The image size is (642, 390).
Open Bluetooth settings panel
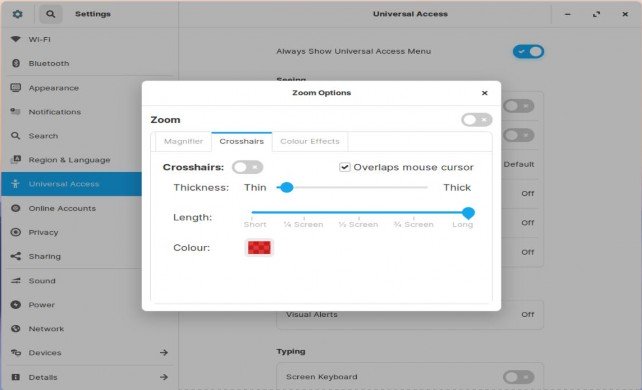(x=89, y=63)
